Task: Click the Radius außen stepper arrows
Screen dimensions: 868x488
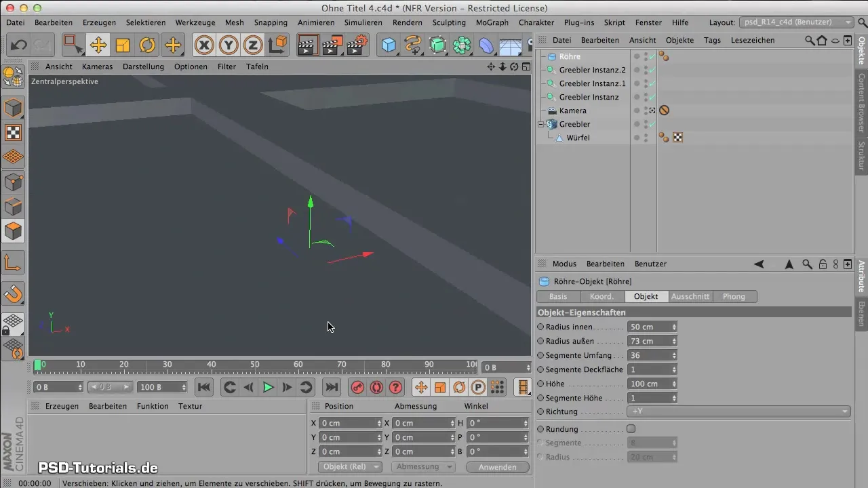Action: [673, 341]
